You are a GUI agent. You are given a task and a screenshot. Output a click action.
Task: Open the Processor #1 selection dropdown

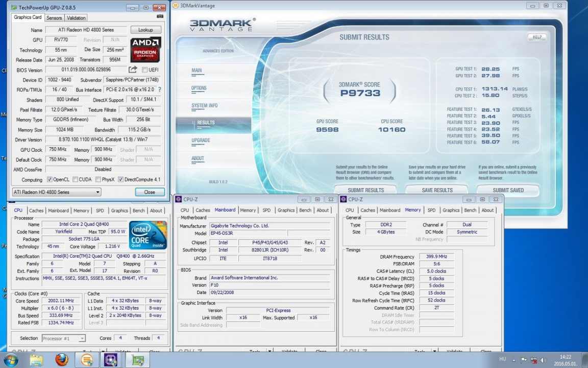point(64,338)
